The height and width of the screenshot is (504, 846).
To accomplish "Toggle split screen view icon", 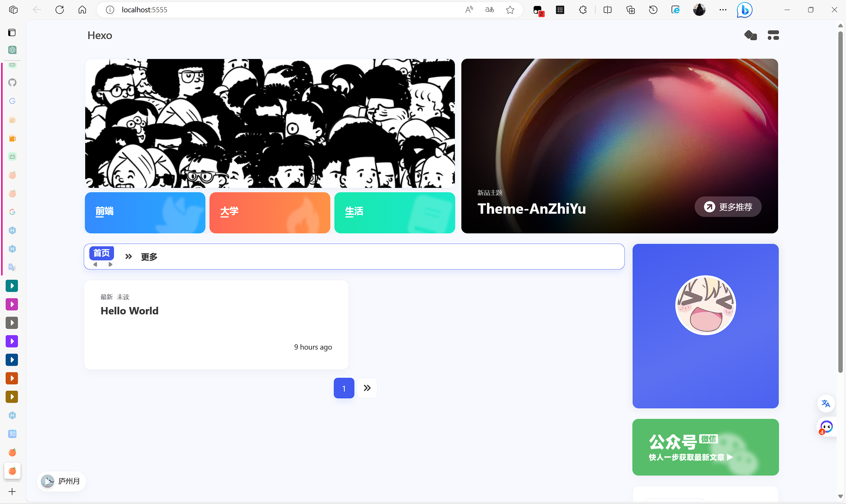I will (x=607, y=10).
